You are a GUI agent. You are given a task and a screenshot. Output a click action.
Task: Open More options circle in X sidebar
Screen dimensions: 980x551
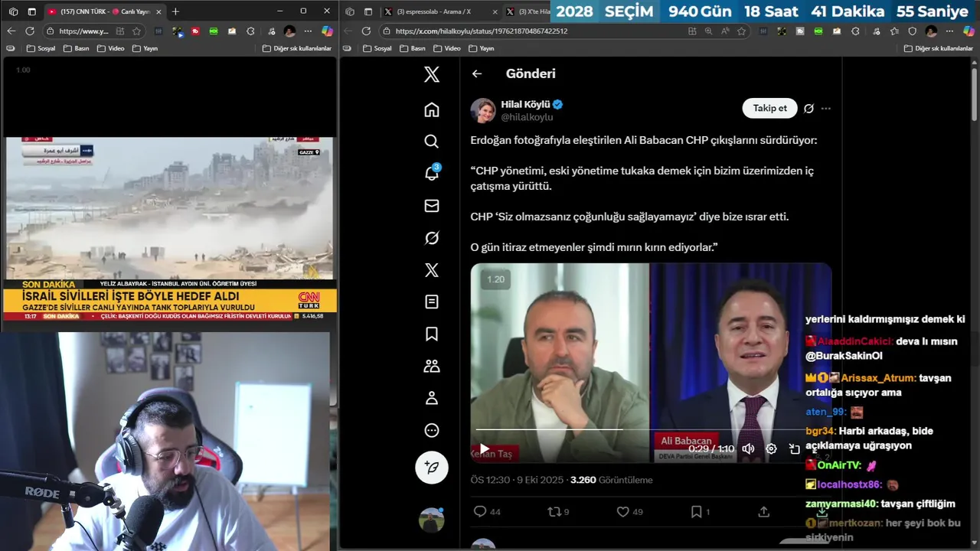coord(432,430)
